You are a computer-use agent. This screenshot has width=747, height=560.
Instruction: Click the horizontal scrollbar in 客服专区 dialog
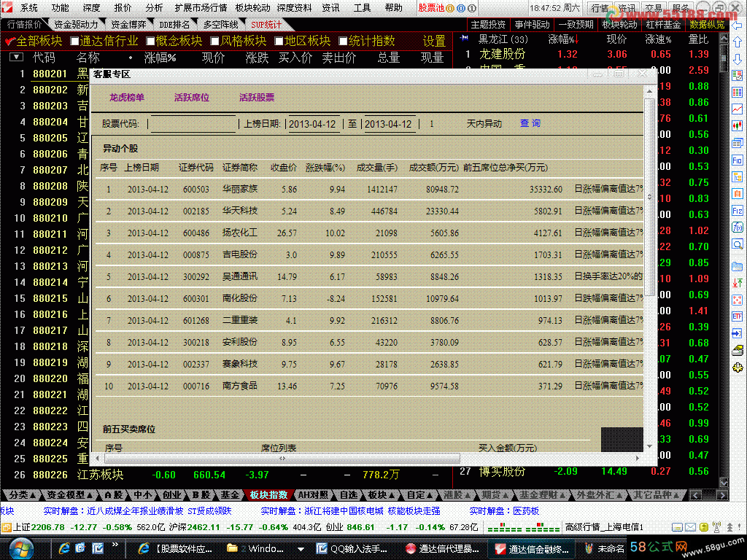pyautogui.click(x=282, y=458)
